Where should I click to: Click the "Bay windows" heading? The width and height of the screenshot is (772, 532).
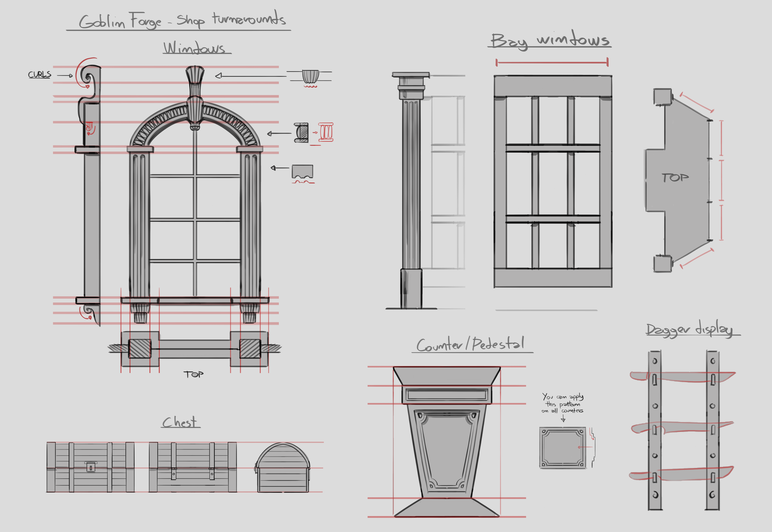[550, 40]
